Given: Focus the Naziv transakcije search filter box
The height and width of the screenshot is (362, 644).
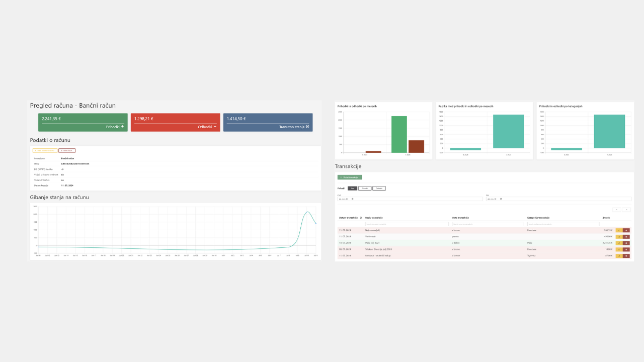Looking at the screenshot, I should [407, 224].
